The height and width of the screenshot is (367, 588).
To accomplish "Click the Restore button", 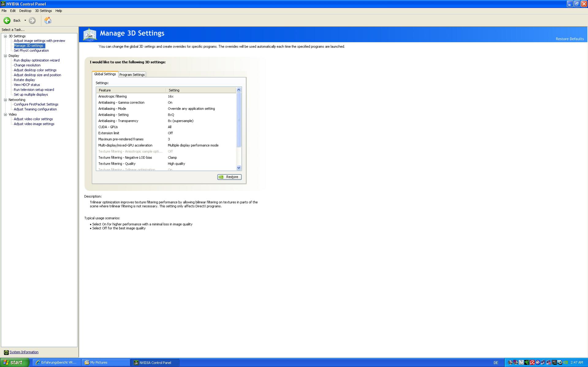I will [x=229, y=177].
